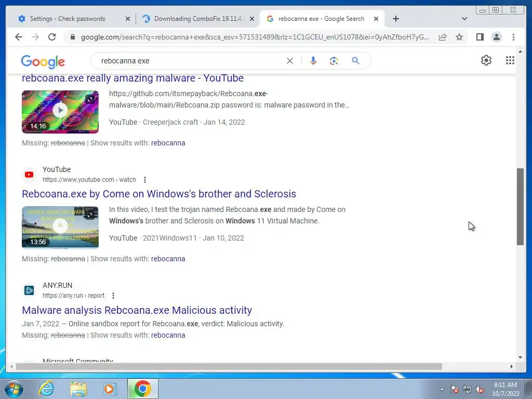Click the blue magnifier search button
The image size is (532, 399).
pyautogui.click(x=355, y=61)
